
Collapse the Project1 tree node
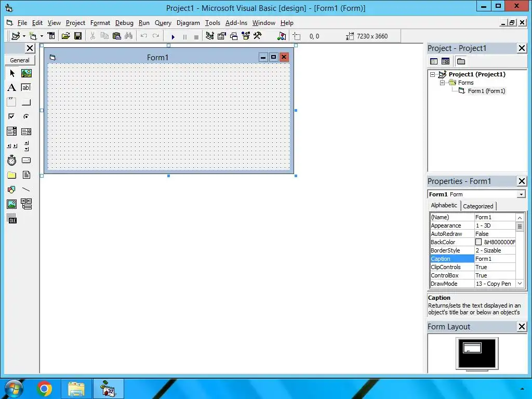coord(432,74)
